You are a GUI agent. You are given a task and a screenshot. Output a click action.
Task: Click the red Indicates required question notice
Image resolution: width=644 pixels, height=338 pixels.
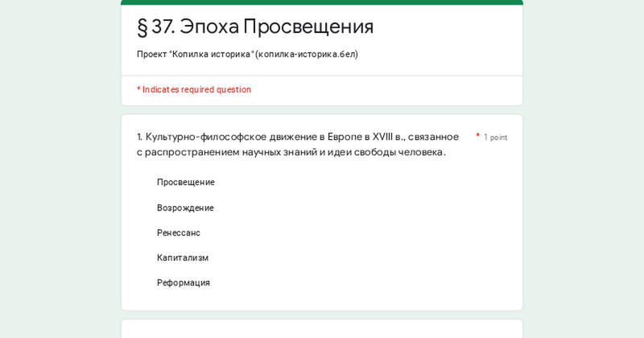196,89
